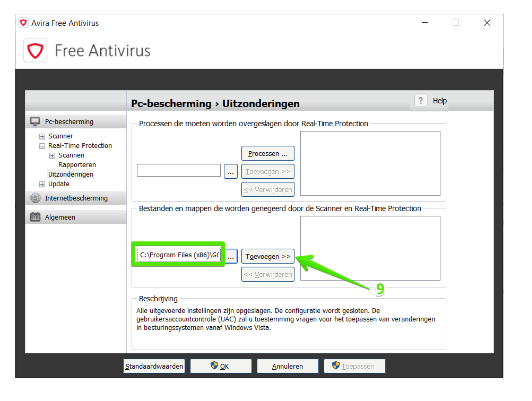
Task: Click the Avira title bar icon
Action: point(23,23)
